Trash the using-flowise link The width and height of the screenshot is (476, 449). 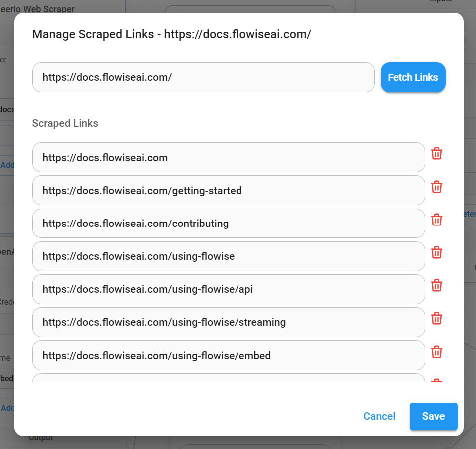437,253
